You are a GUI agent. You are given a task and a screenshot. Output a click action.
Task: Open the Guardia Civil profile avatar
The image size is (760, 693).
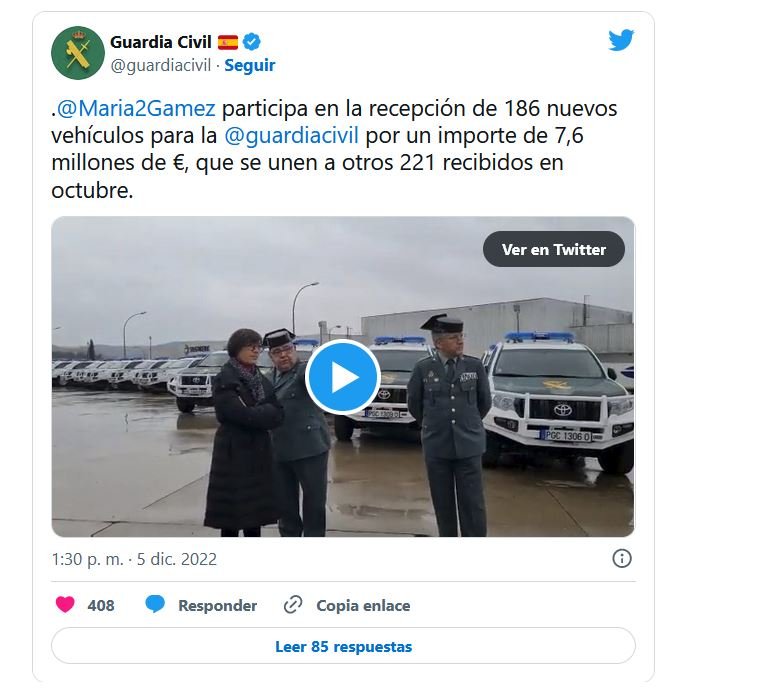[78, 53]
